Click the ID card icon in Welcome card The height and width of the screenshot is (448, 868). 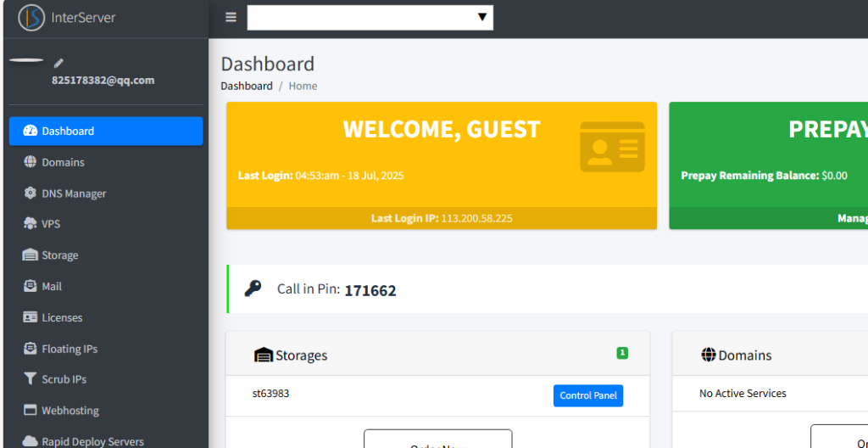point(612,147)
